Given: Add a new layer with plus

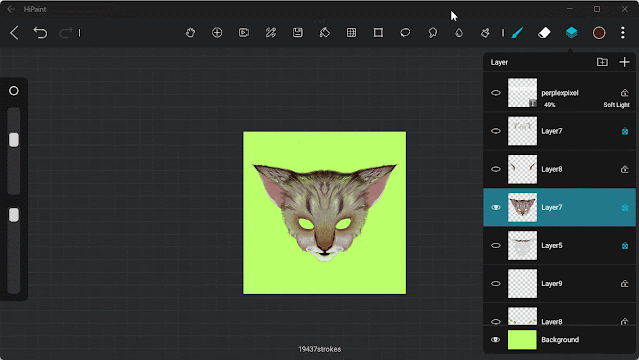Looking at the screenshot, I should 624,62.
